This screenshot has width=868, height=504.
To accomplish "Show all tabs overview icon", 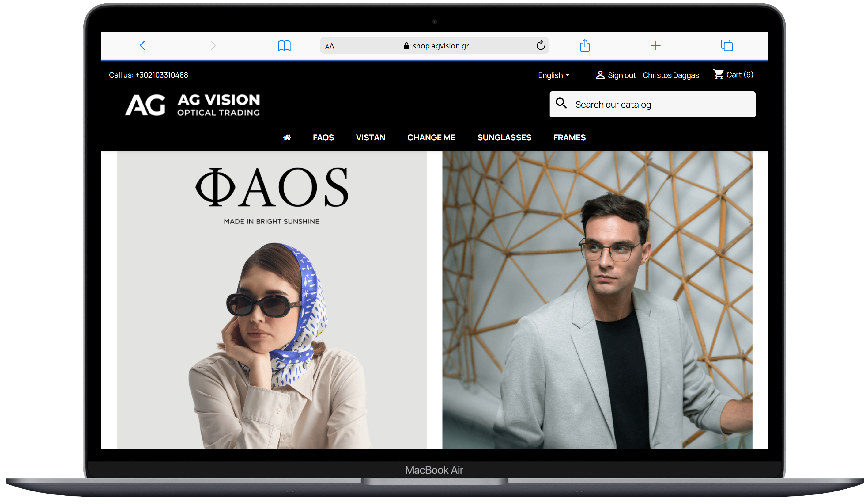I will pos(727,45).
